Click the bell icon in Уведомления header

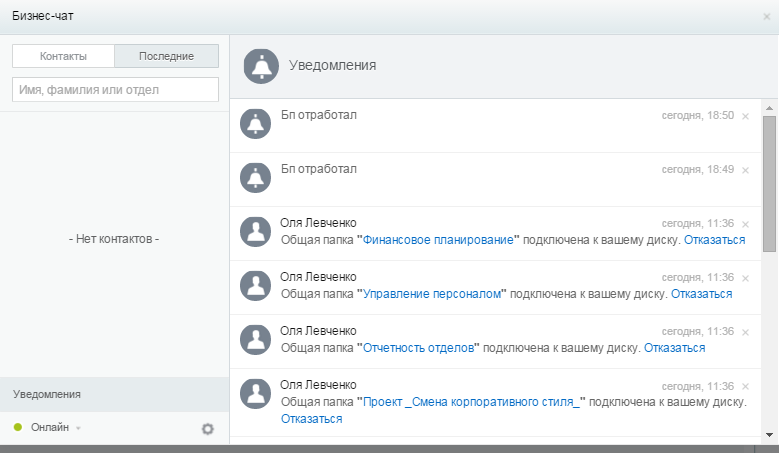click(x=262, y=66)
